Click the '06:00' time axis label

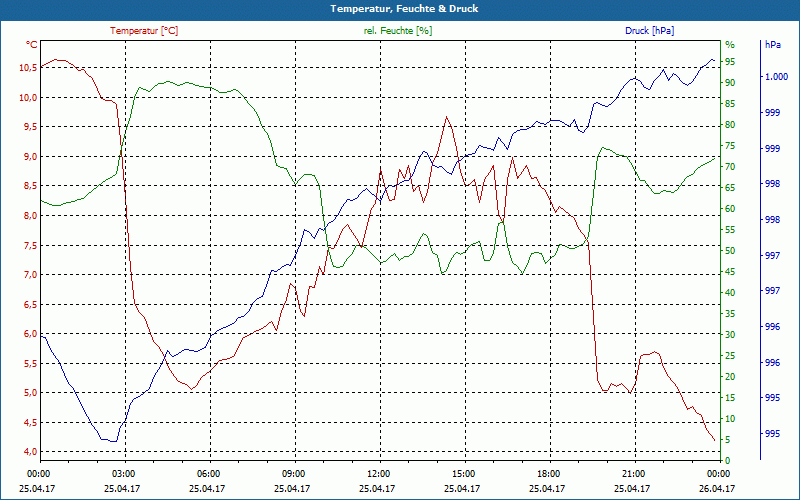tap(208, 473)
